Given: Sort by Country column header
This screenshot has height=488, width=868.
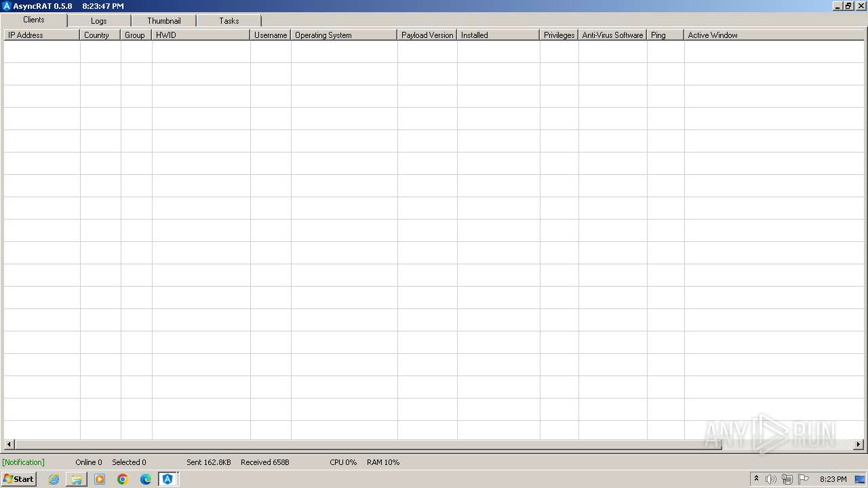Looking at the screenshot, I should (100, 35).
